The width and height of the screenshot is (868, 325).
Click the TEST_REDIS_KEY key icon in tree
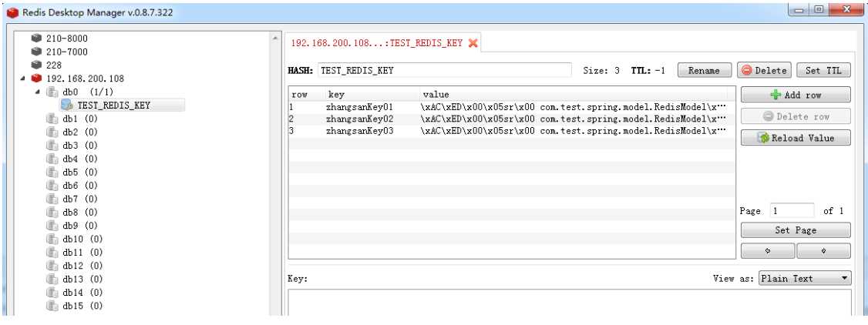67,105
